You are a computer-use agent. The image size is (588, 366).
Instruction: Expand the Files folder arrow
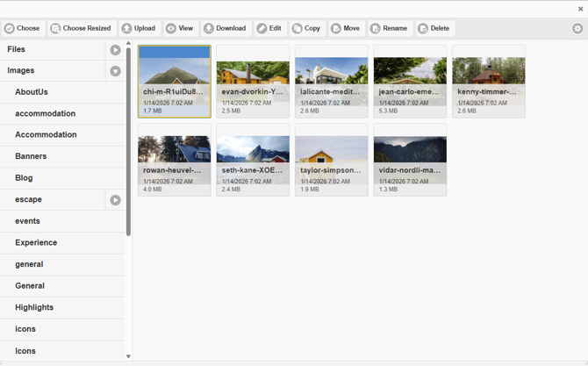pos(115,50)
